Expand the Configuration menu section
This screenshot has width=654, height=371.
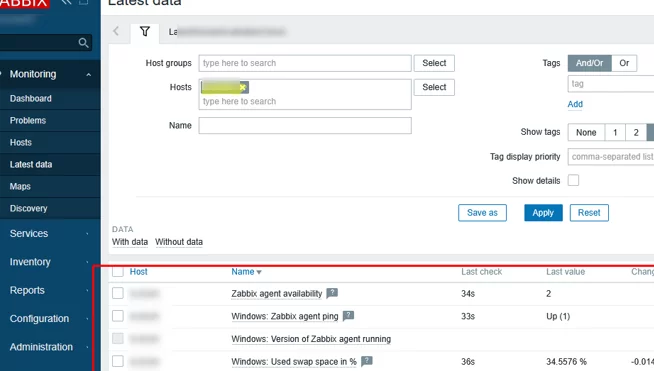(50, 318)
